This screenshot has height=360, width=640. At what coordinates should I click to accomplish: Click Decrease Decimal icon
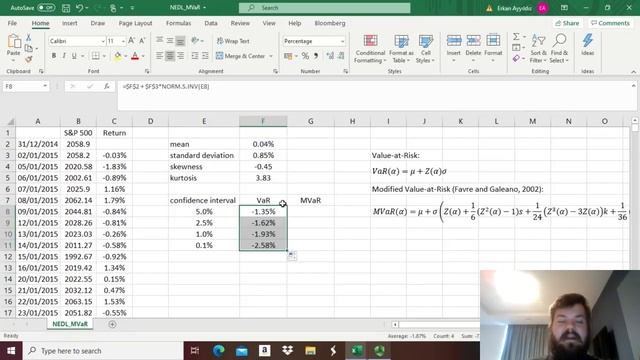coord(341,56)
